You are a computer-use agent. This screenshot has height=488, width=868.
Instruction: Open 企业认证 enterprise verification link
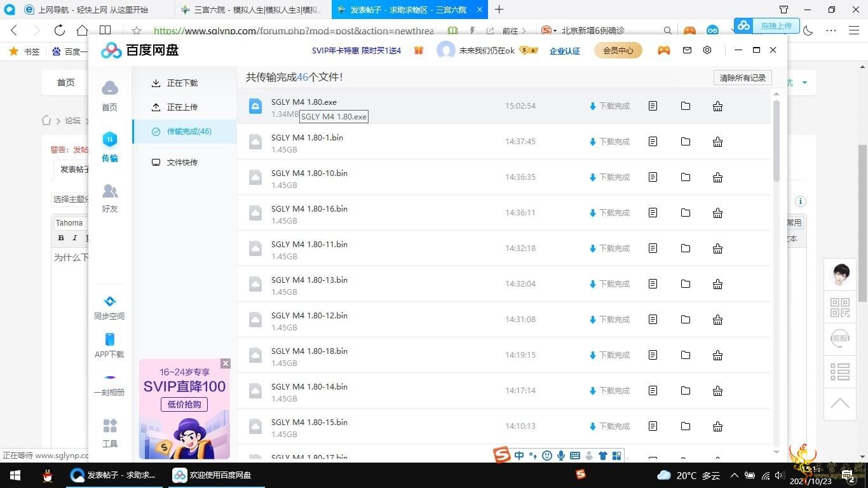point(565,51)
